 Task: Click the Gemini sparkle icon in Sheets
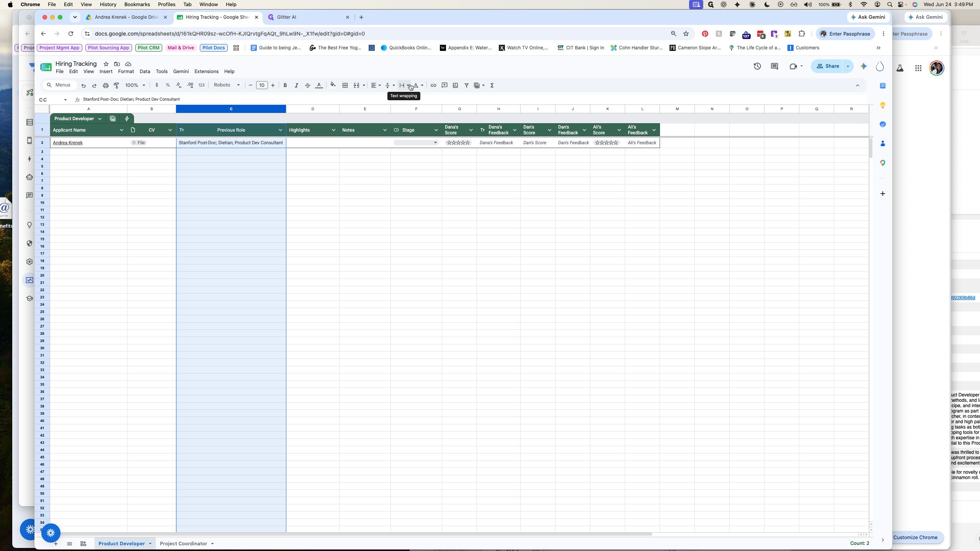click(864, 66)
